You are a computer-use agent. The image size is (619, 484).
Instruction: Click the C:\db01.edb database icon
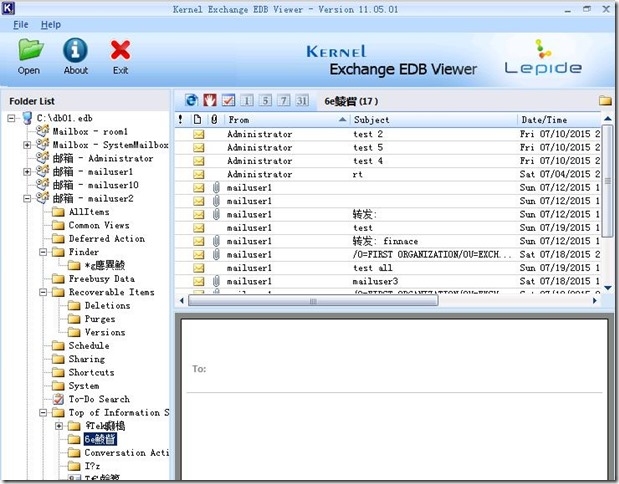(x=27, y=118)
